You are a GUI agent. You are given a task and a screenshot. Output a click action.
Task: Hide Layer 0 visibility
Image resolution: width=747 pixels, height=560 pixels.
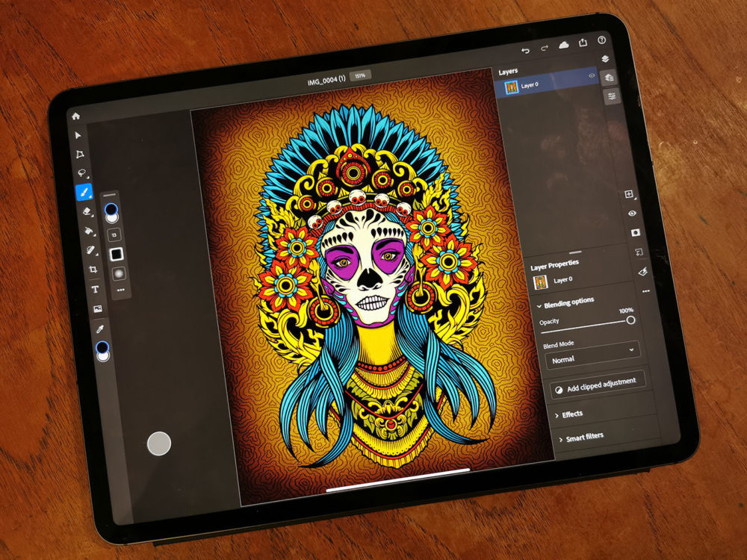coord(592,75)
